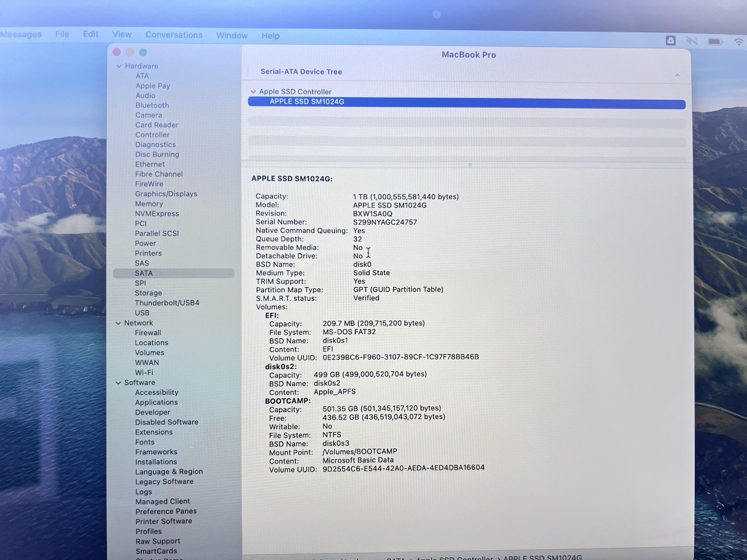
Task: Open the Conversations menu
Action: pyautogui.click(x=174, y=35)
